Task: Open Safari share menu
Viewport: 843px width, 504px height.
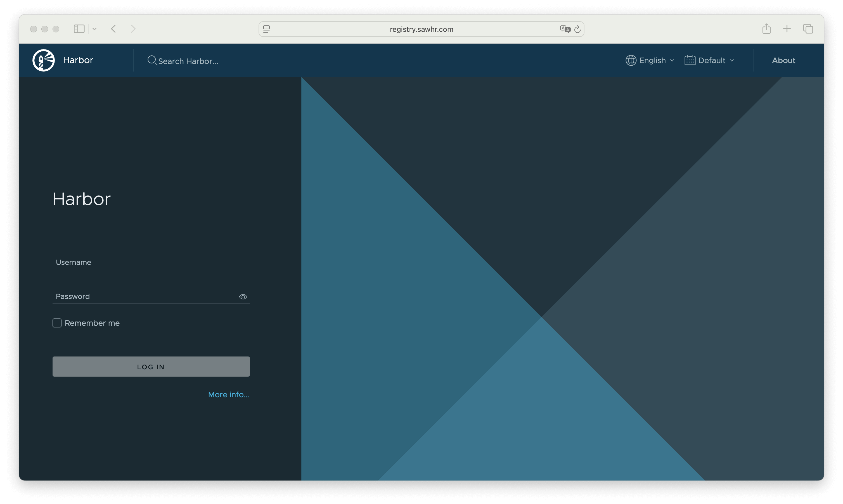Action: coord(766,28)
